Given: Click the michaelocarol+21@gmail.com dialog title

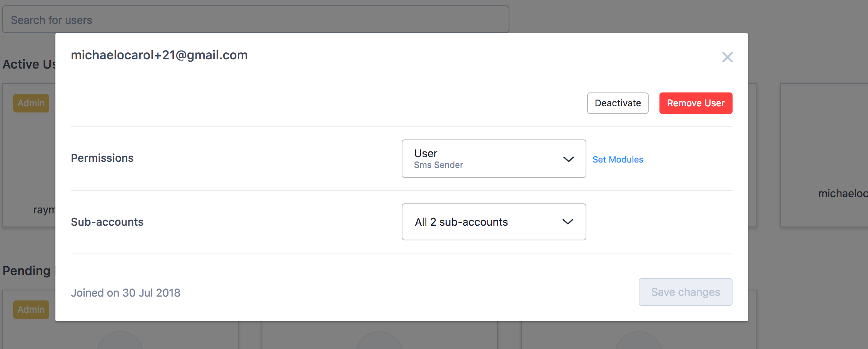Looking at the screenshot, I should coord(159,55).
